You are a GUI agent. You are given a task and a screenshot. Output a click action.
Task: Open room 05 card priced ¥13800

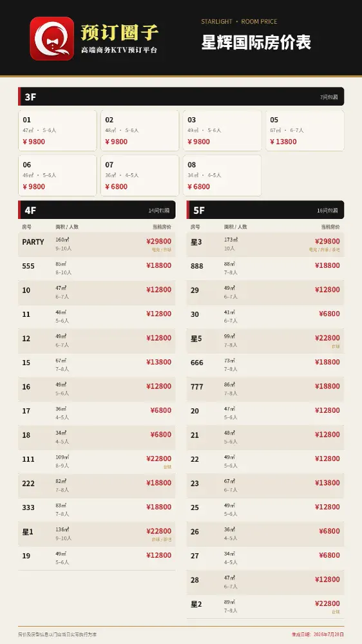305,130
